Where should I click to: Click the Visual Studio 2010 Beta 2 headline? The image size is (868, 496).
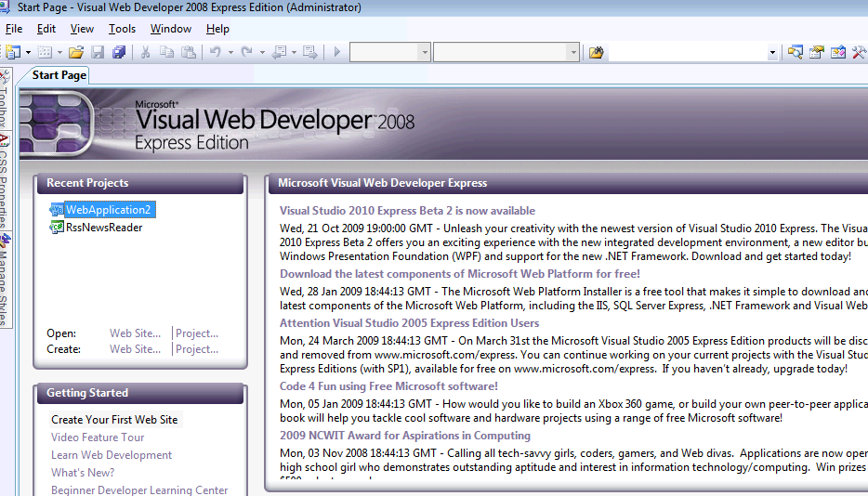coord(407,211)
